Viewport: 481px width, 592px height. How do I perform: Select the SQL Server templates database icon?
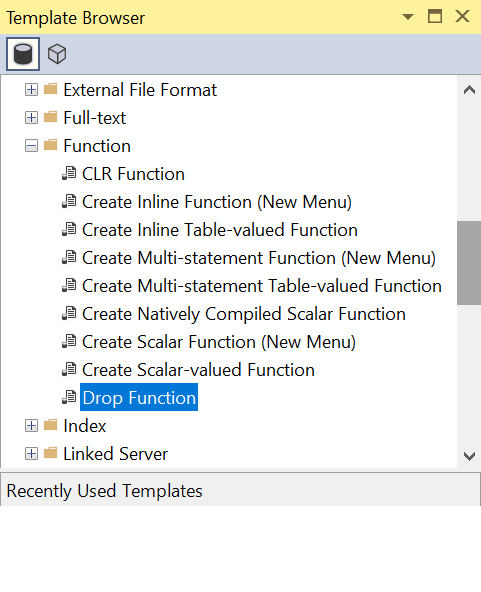(23, 54)
